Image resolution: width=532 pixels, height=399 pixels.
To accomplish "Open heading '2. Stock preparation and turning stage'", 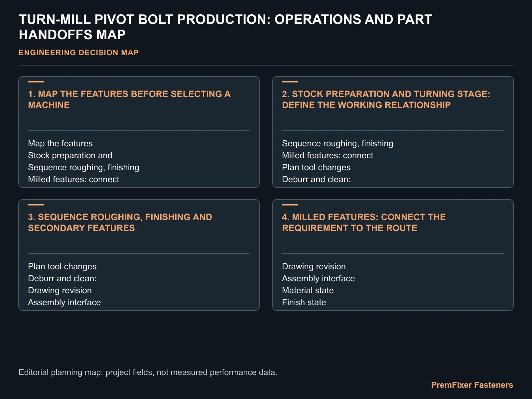I will point(386,99).
